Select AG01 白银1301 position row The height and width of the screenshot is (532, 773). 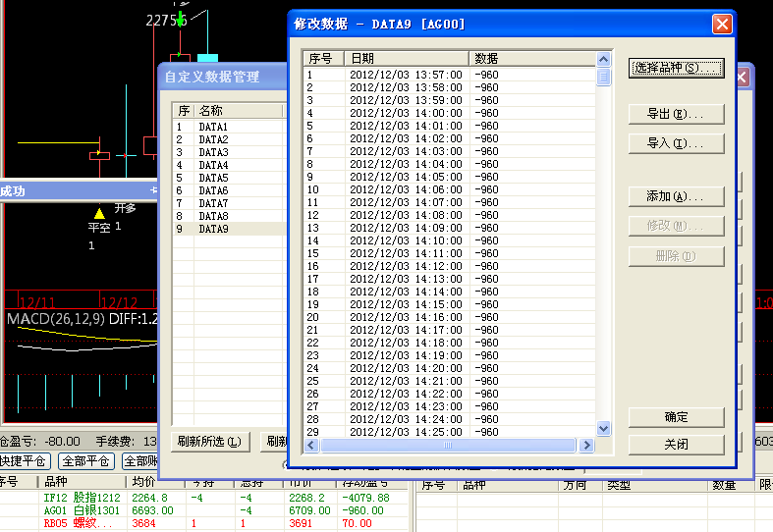(204, 510)
